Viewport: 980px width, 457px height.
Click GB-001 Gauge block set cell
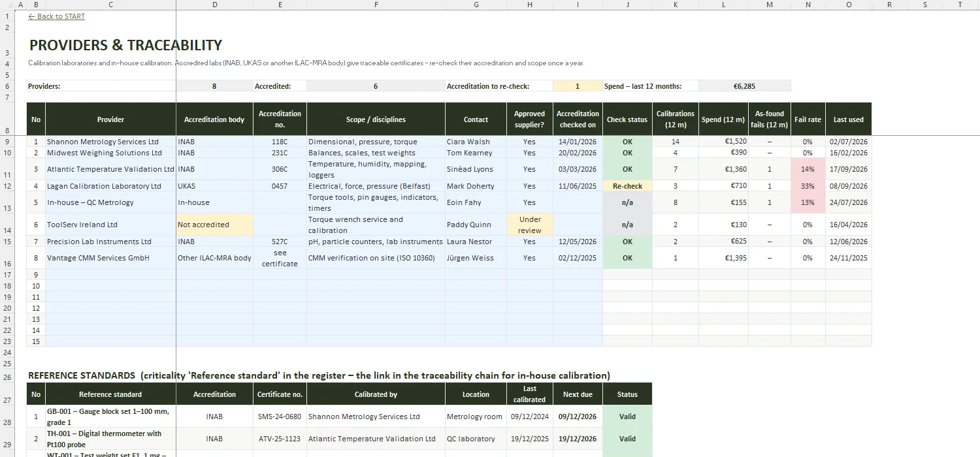pyautogui.click(x=110, y=417)
